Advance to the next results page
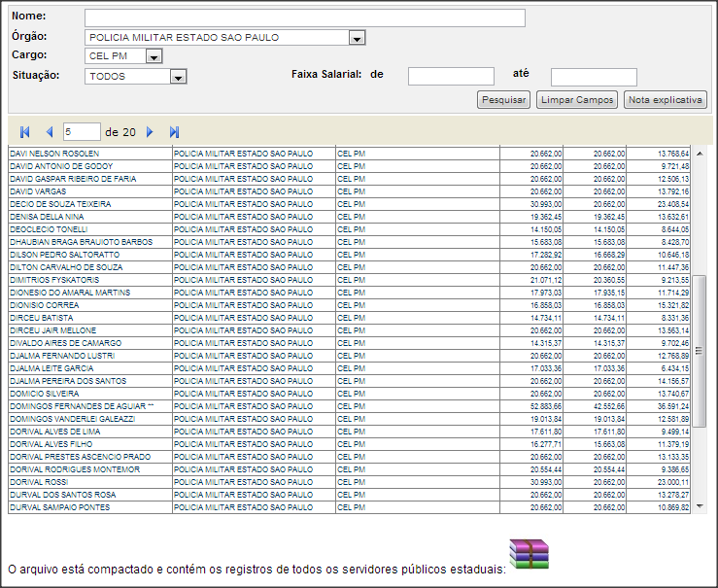718x588 pixels. tap(150, 132)
